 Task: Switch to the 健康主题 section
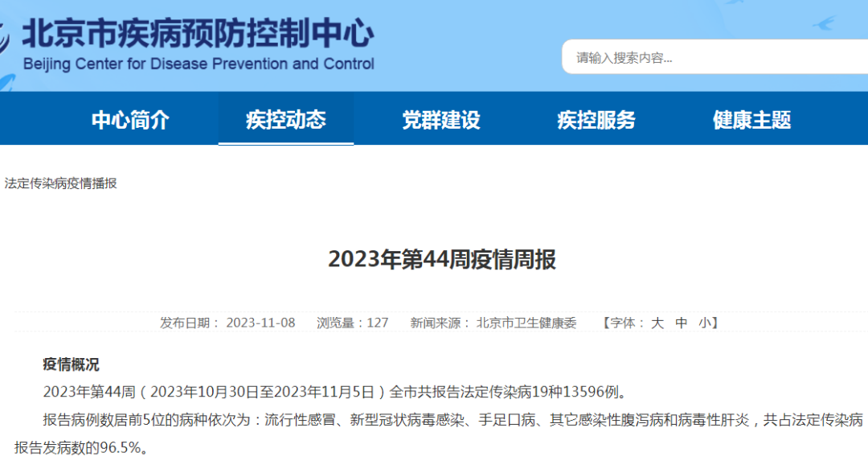tap(751, 120)
